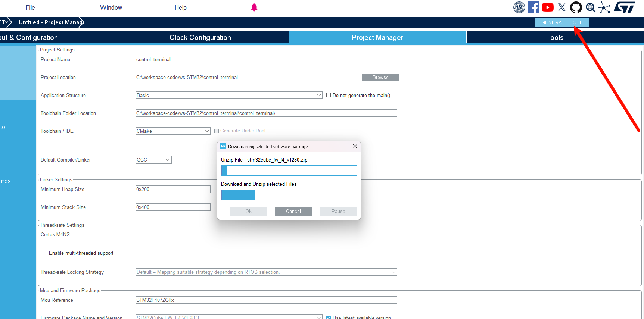
Task: Switch to the Tools tab
Action: 555,37
